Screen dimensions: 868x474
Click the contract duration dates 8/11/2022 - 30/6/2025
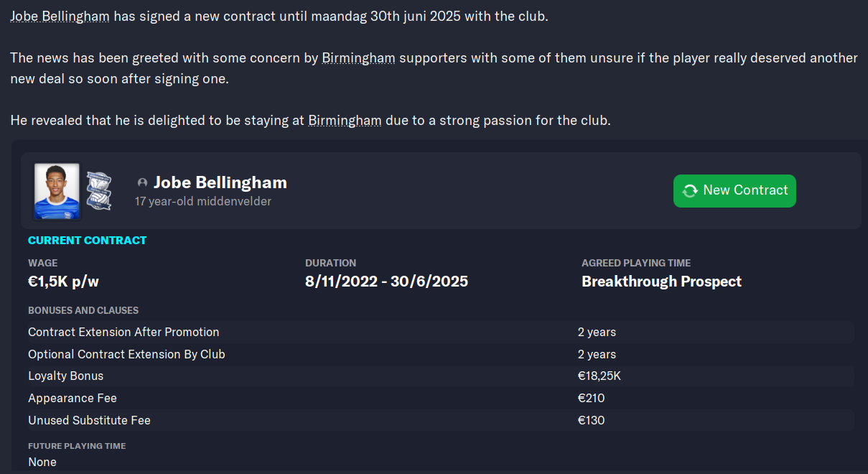click(386, 282)
